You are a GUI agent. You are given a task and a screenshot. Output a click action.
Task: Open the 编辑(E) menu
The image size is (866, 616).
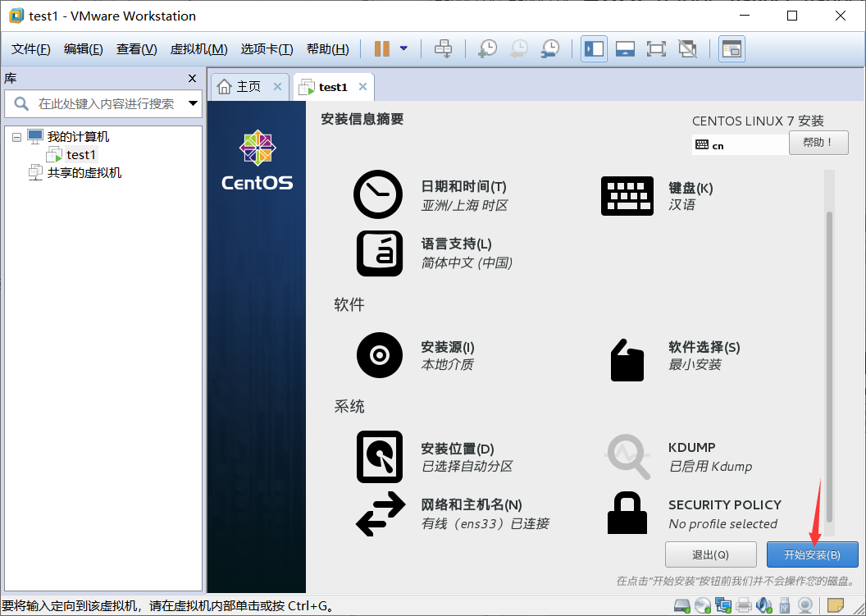84,49
